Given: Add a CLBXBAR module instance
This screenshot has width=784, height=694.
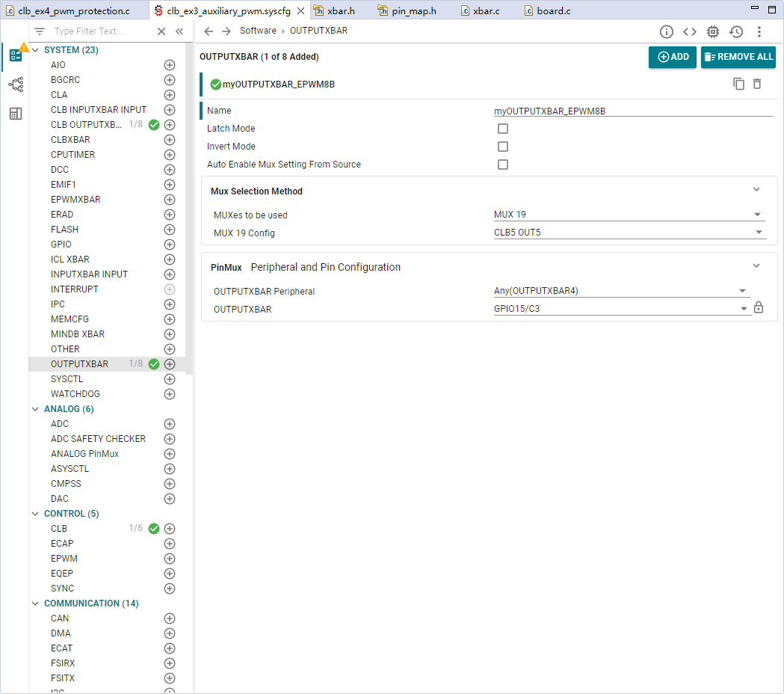Looking at the screenshot, I should pos(170,140).
